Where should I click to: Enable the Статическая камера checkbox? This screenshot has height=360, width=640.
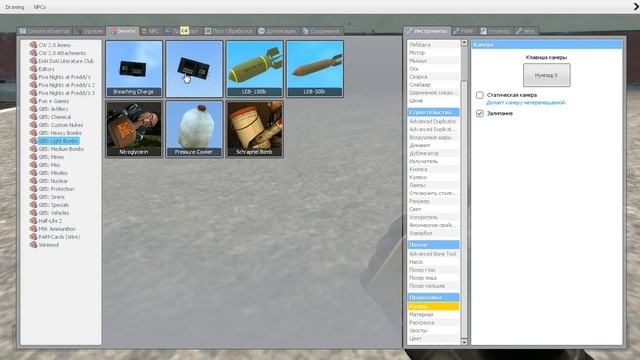coord(480,95)
